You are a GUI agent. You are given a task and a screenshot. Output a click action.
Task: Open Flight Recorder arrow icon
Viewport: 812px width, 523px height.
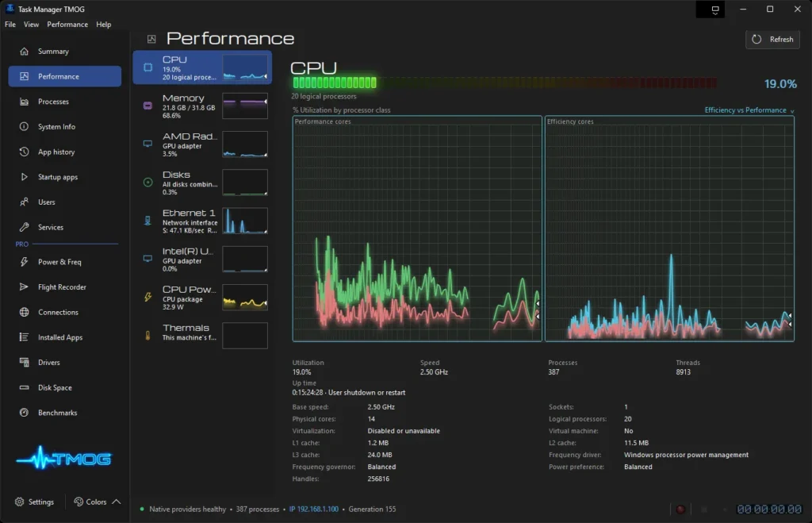(24, 286)
